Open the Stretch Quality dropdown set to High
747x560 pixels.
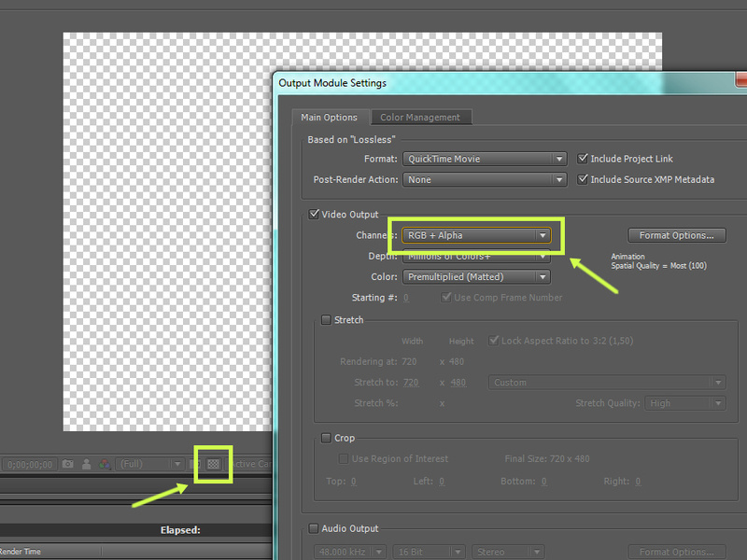coord(685,403)
